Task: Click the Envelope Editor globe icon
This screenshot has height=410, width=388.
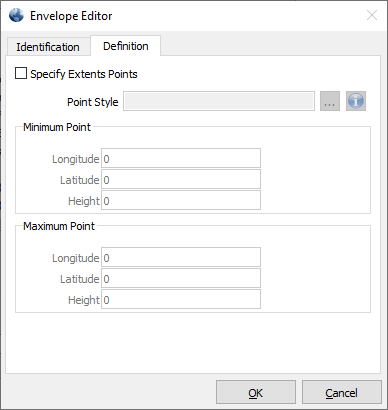Action: click(x=16, y=15)
